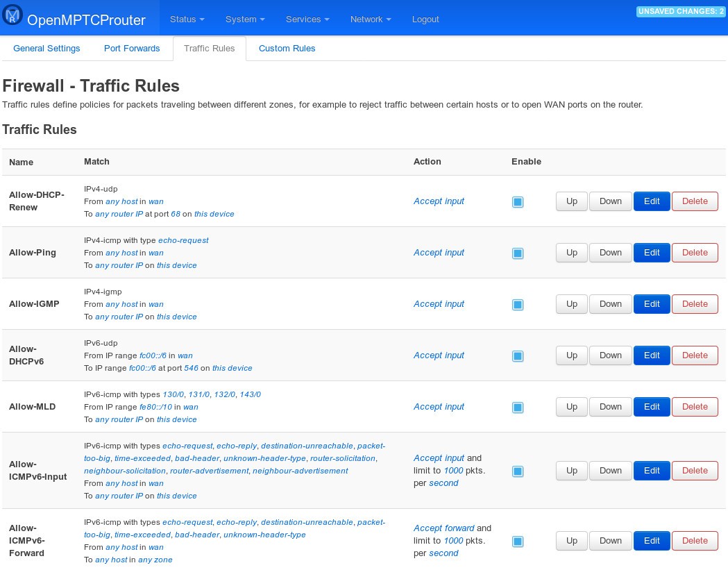Click Accept forward action link
Screen dimensions: 728x570
(x=444, y=528)
